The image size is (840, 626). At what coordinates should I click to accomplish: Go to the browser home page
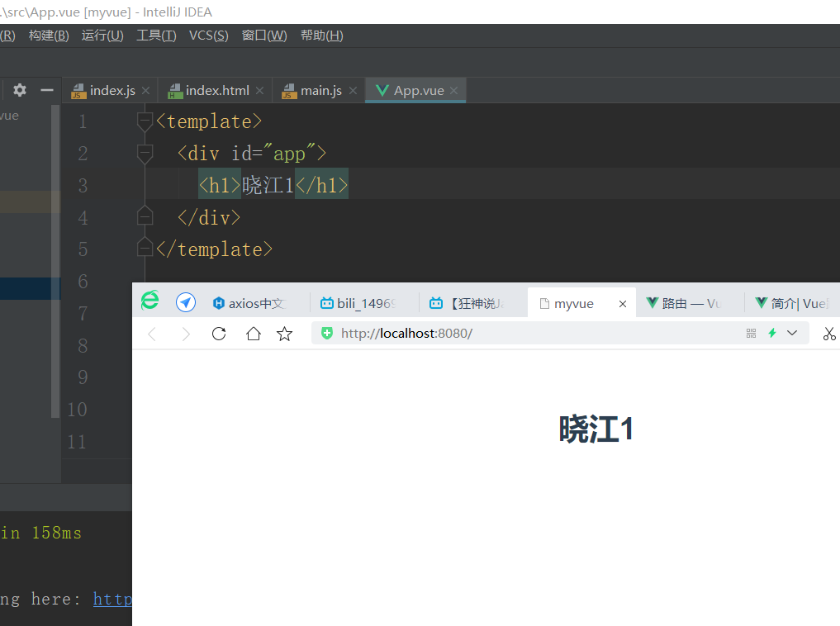coord(254,334)
